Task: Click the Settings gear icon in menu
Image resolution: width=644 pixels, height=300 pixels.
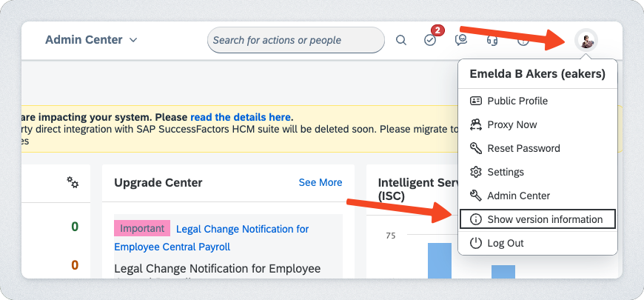Action: [476, 172]
